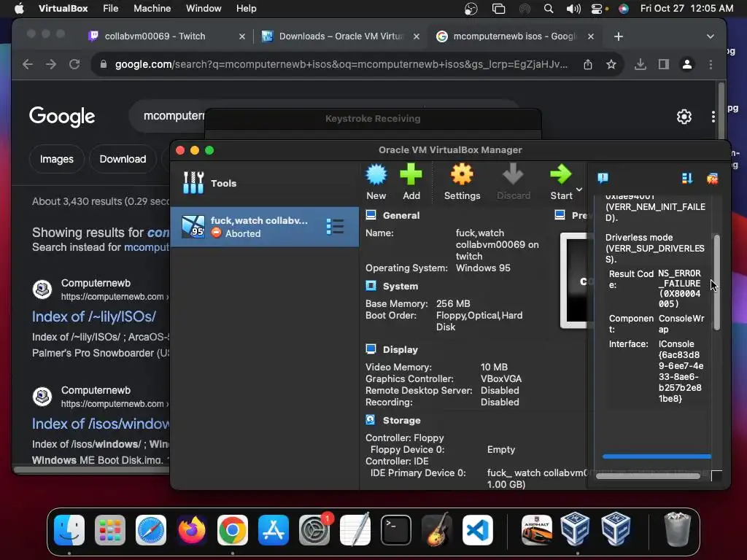The image size is (747, 560).
Task: Open the System section header
Action: tap(400, 286)
